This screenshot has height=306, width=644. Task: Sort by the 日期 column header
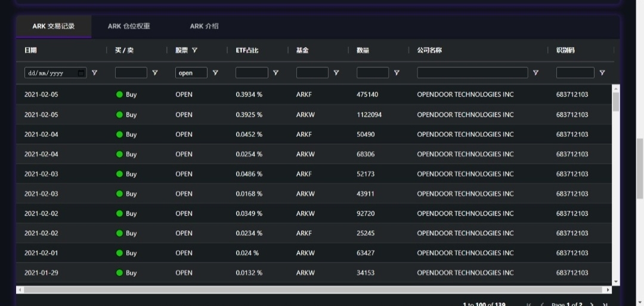point(30,50)
